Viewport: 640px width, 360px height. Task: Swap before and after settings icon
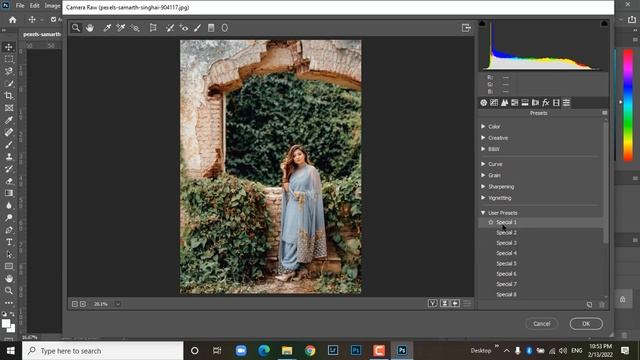444,303
